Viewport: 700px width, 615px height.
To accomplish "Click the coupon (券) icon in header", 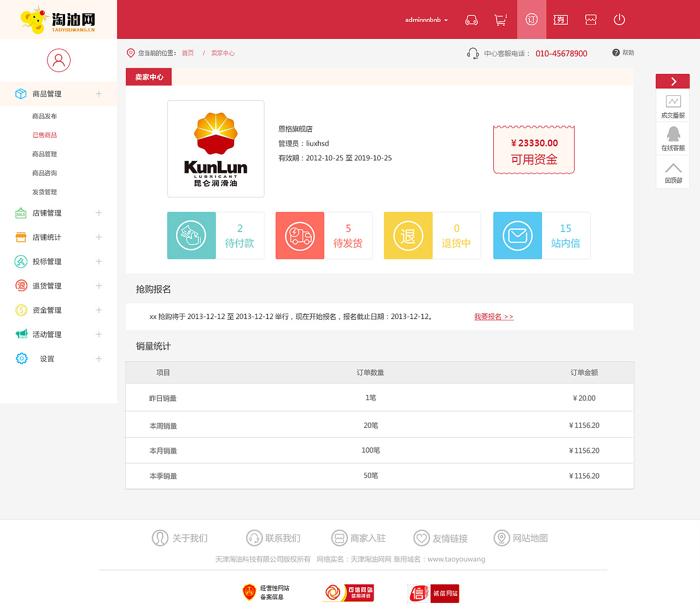I will pyautogui.click(x=560, y=19).
